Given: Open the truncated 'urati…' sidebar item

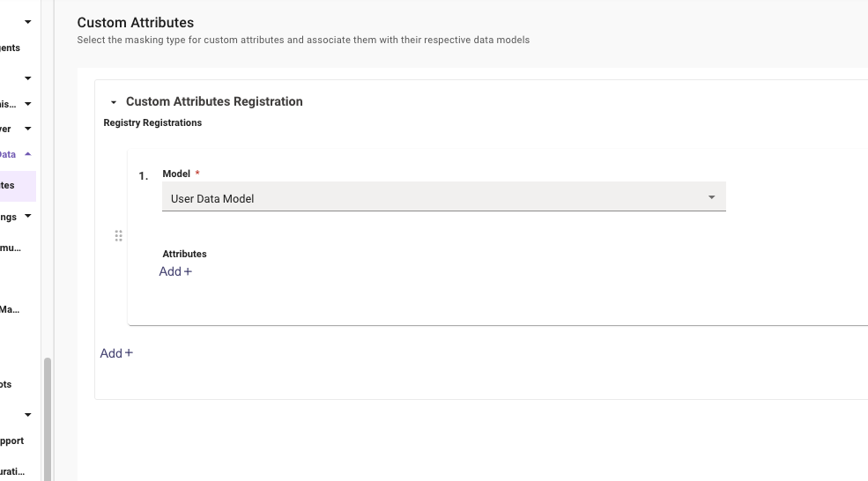Looking at the screenshot, I should click(x=12, y=471).
